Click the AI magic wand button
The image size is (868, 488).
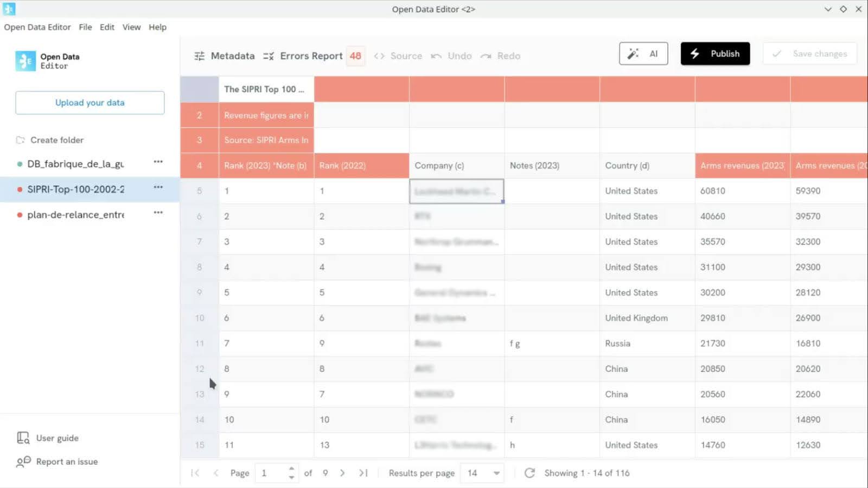(x=643, y=54)
